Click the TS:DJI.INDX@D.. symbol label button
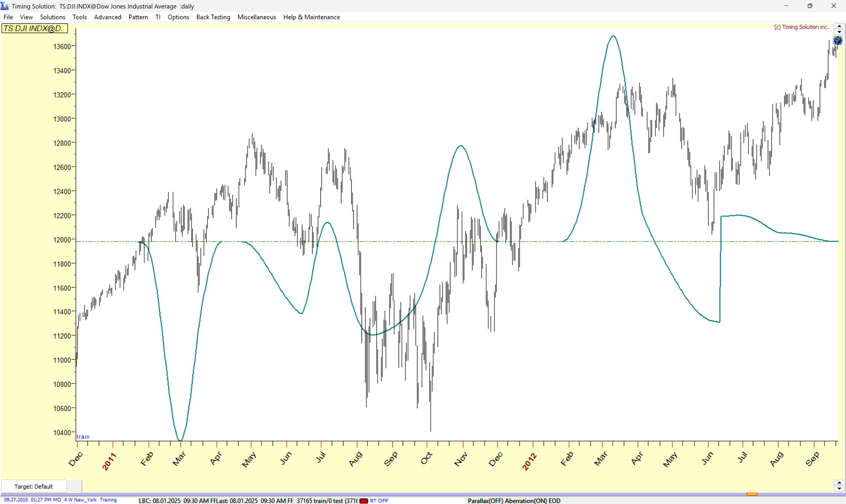 34,28
